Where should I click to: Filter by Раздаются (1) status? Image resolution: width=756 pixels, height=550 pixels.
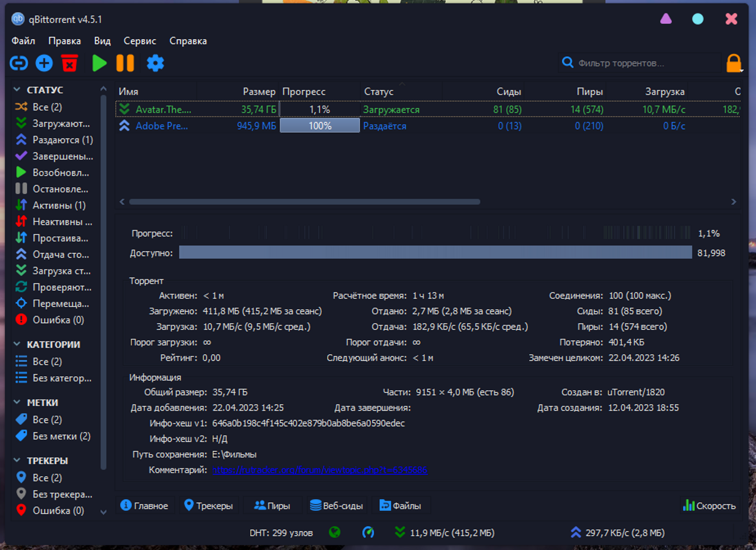click(x=55, y=140)
